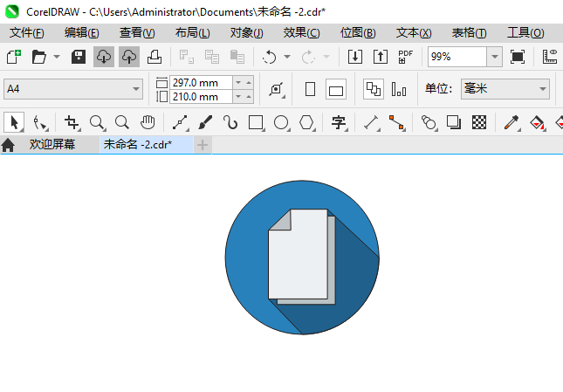Select the Ellipse tool
The image size is (563, 392).
[281, 122]
